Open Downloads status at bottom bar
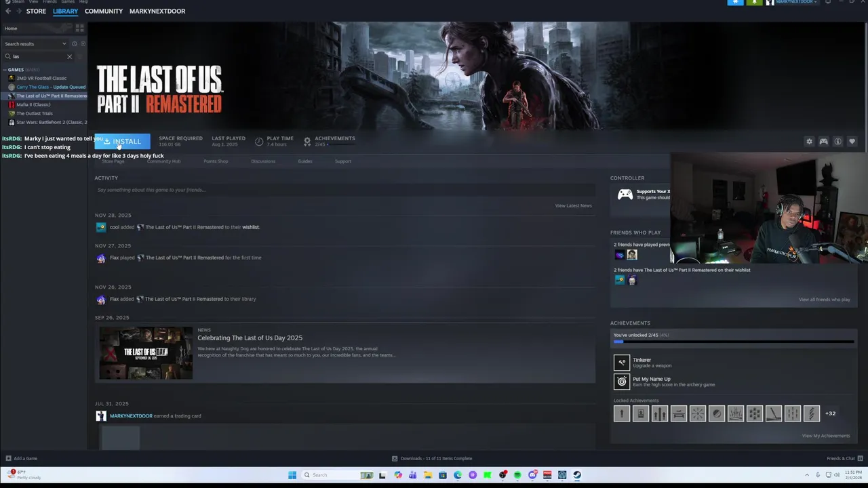Screen dimensions: 868x488 tap(432, 458)
